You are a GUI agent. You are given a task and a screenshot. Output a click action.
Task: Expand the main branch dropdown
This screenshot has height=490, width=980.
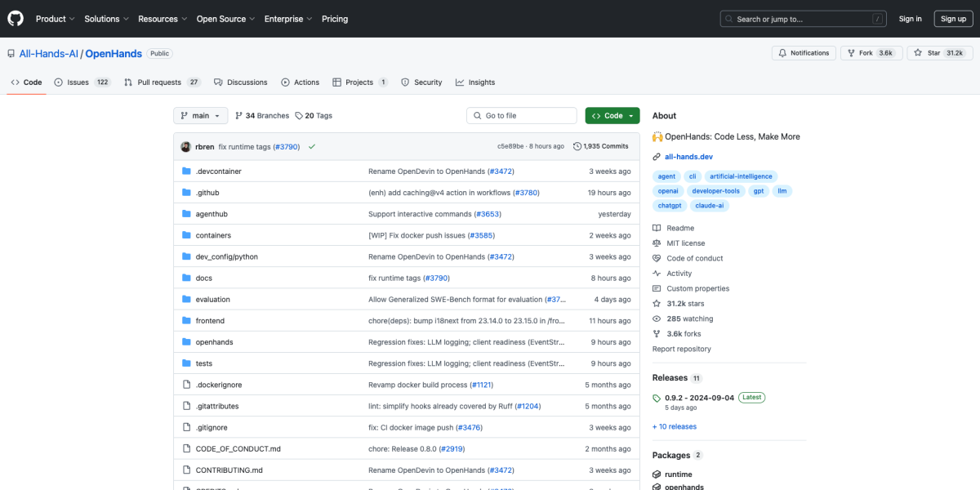200,116
